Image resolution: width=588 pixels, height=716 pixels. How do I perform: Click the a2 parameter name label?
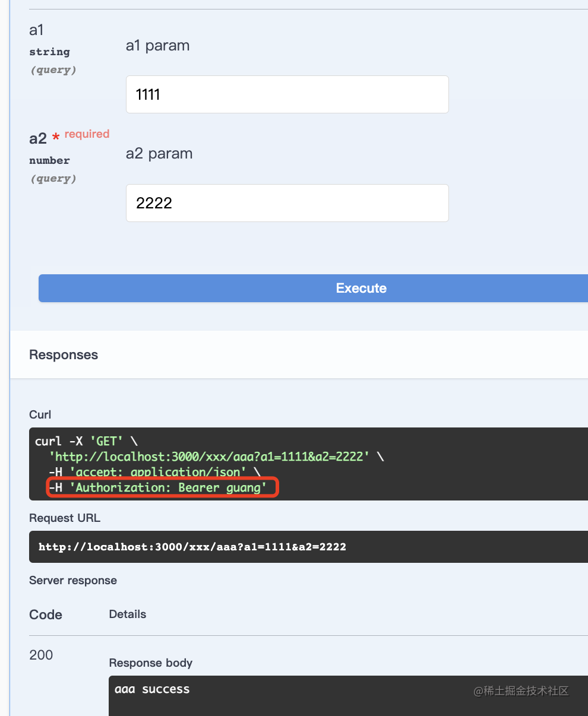(37, 138)
